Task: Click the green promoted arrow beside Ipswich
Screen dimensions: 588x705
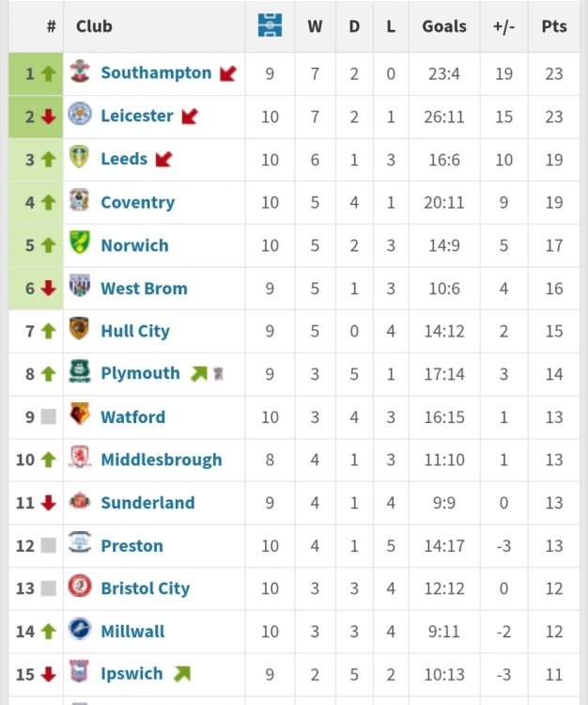Action: 182,674
